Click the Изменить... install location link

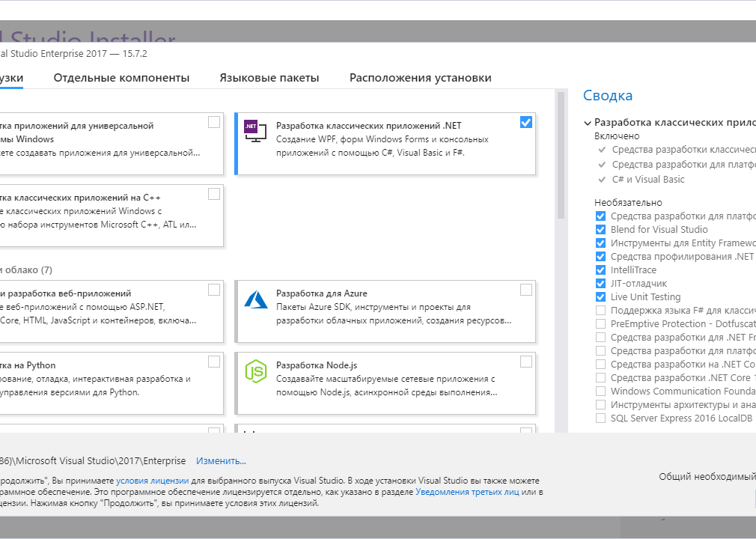(x=221, y=461)
